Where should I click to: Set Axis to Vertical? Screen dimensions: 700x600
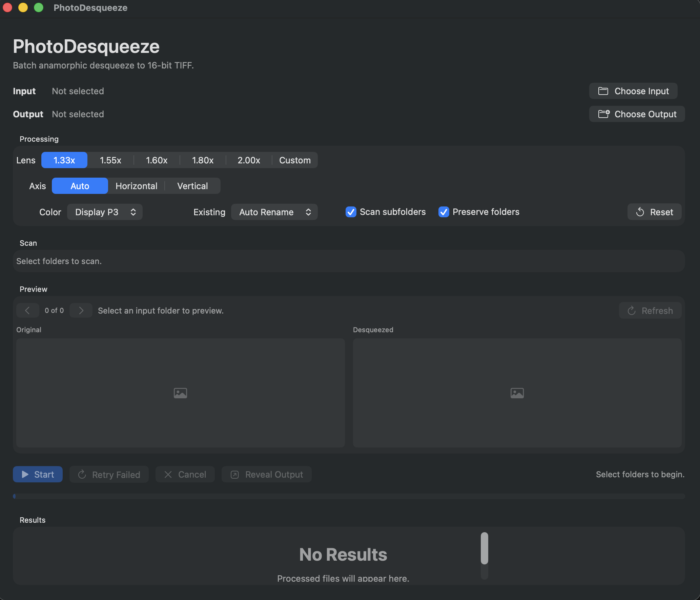coord(192,186)
